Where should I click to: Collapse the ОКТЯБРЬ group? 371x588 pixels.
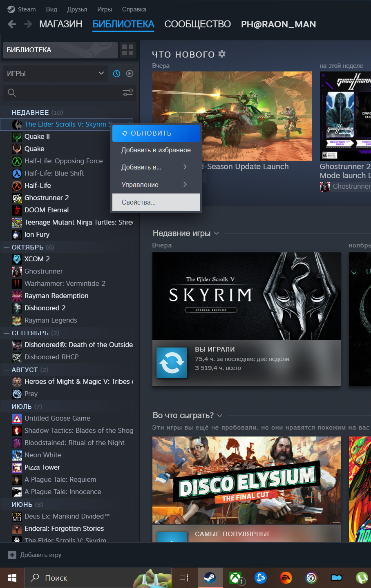coord(7,247)
